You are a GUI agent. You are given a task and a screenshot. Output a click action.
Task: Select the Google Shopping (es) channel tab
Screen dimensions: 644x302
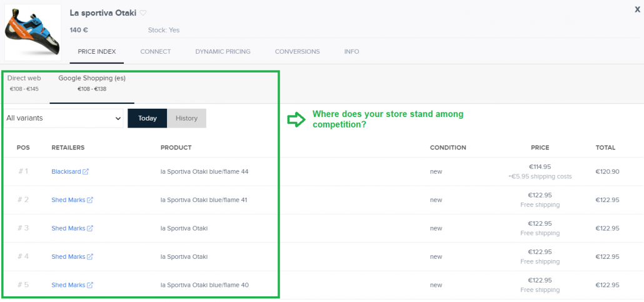click(92, 83)
